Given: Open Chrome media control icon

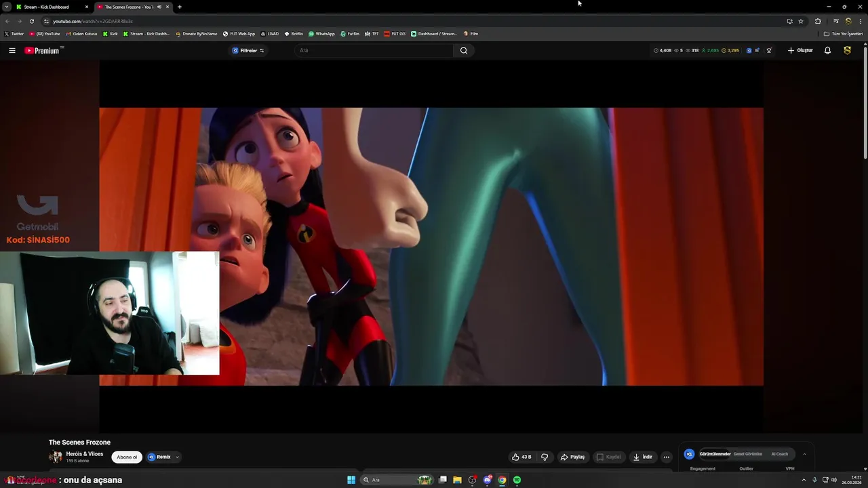Looking at the screenshot, I should [x=836, y=21].
